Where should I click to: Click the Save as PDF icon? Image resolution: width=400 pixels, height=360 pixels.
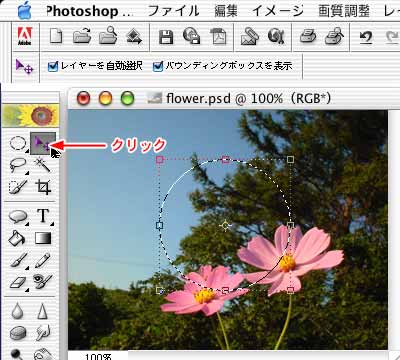point(218,36)
